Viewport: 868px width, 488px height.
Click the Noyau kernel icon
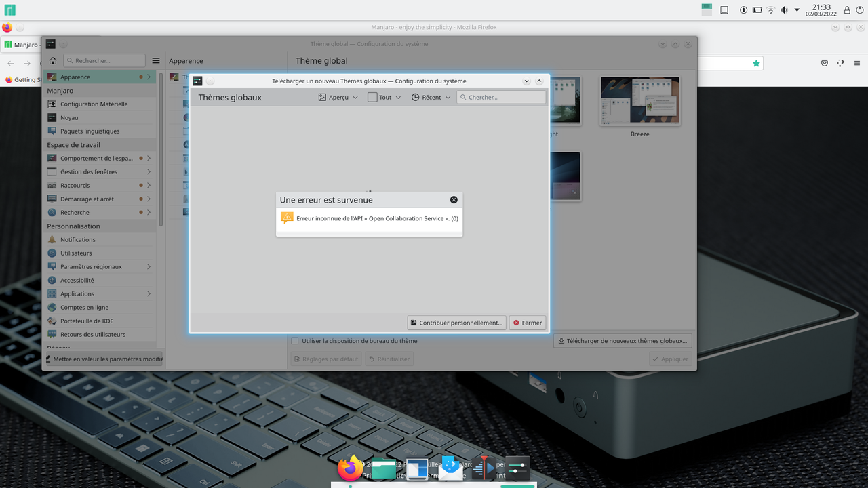[x=52, y=117]
